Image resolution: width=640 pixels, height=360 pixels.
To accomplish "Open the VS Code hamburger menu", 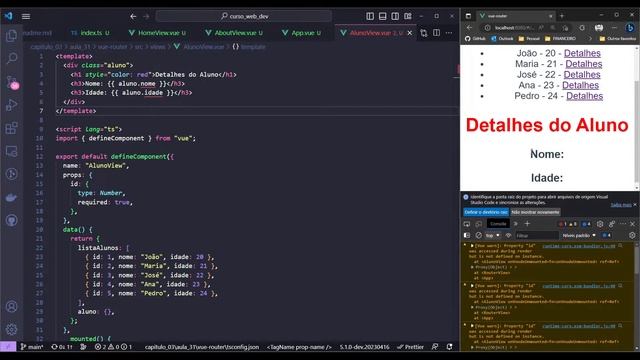I will [26, 16].
